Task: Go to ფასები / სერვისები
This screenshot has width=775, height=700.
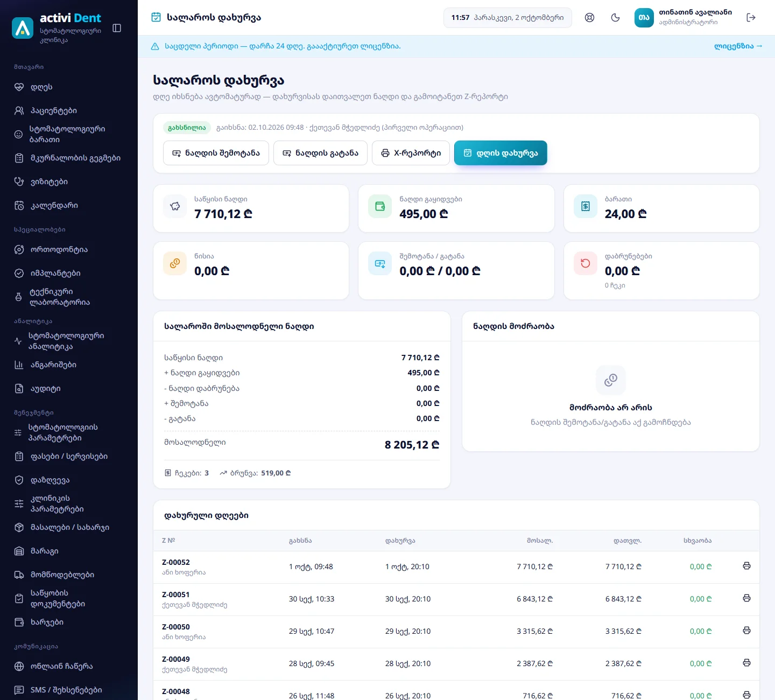Action: [69, 456]
